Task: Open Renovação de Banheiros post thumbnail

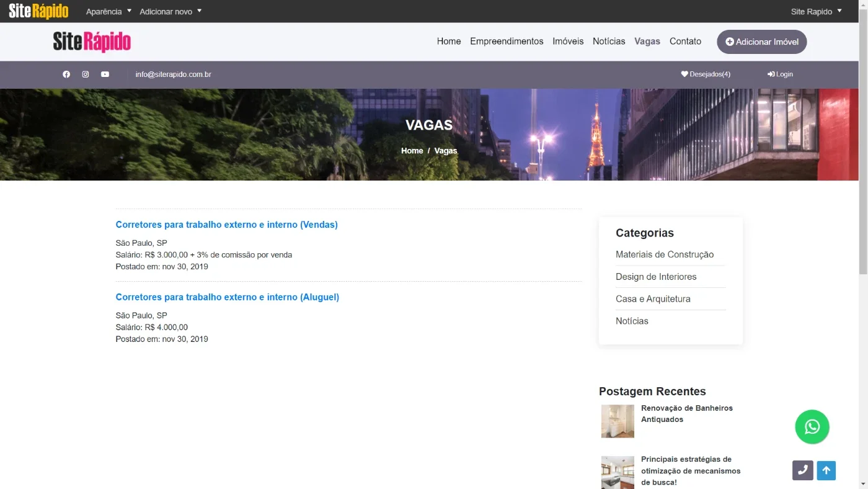Action: (618, 421)
